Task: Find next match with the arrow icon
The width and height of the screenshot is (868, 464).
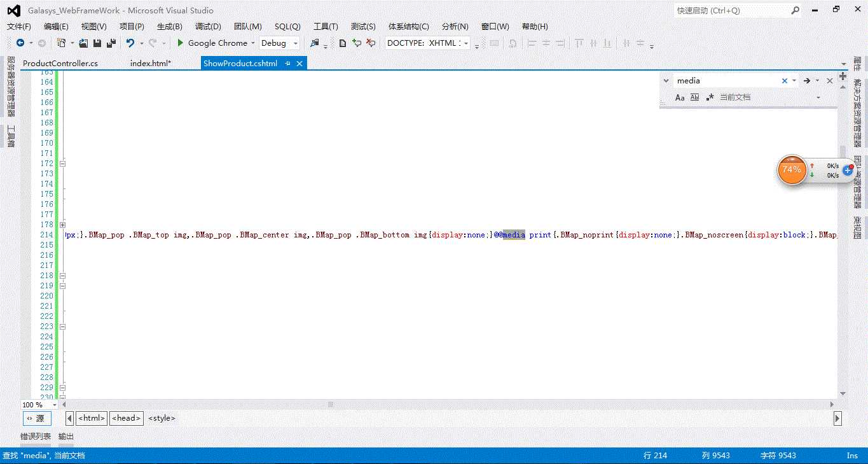Action: coord(806,81)
